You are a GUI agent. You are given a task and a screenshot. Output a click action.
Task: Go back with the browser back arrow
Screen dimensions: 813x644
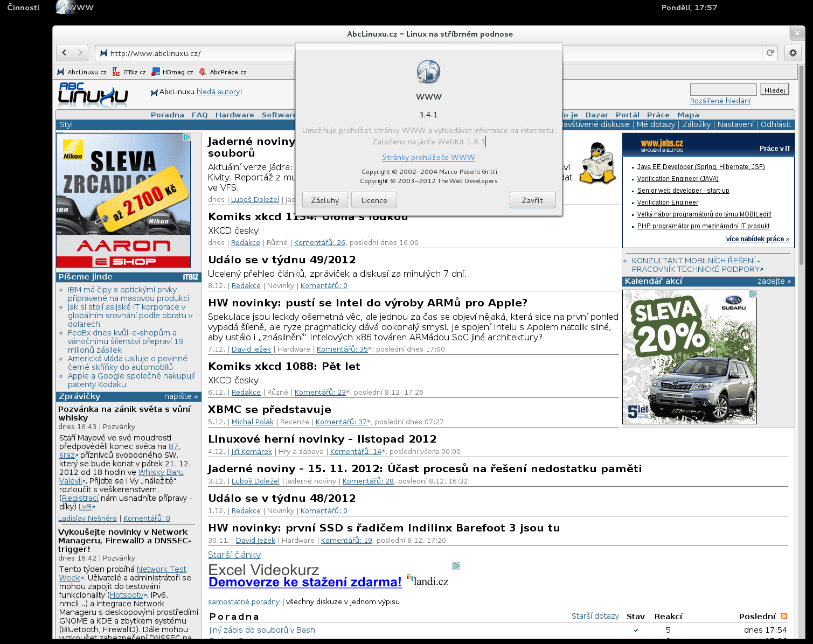(64, 53)
